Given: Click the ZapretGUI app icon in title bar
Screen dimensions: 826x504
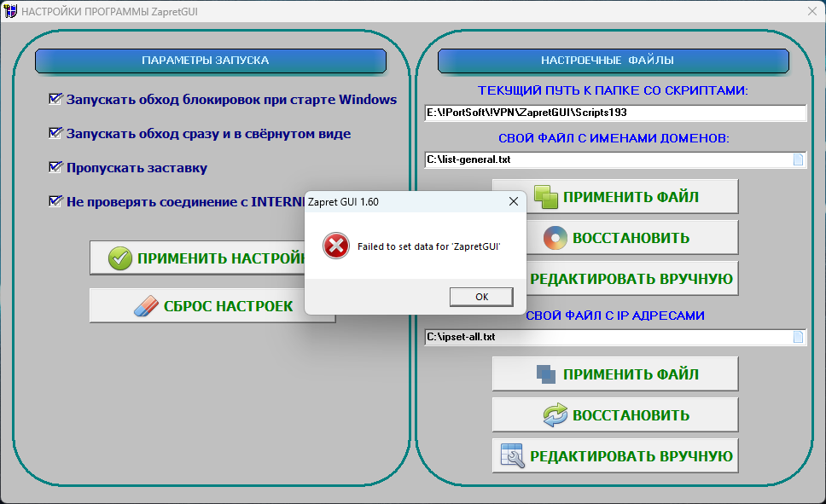Looking at the screenshot, I should click(10, 11).
